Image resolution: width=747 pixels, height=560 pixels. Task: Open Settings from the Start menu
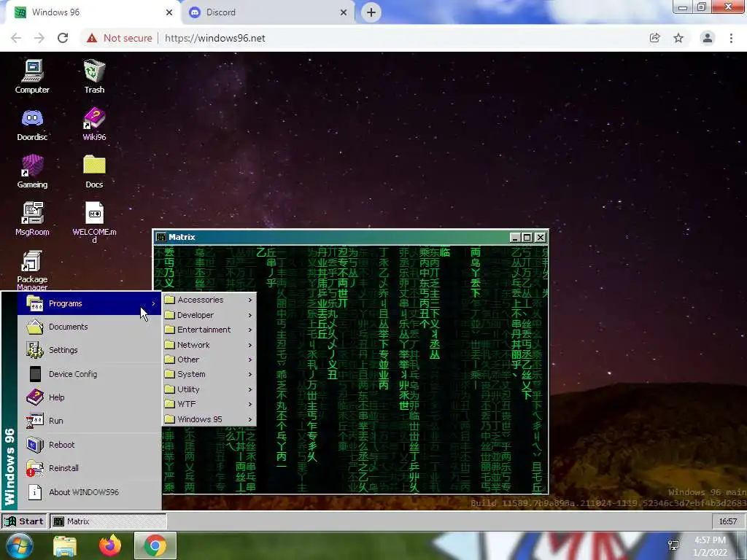[x=89, y=350]
